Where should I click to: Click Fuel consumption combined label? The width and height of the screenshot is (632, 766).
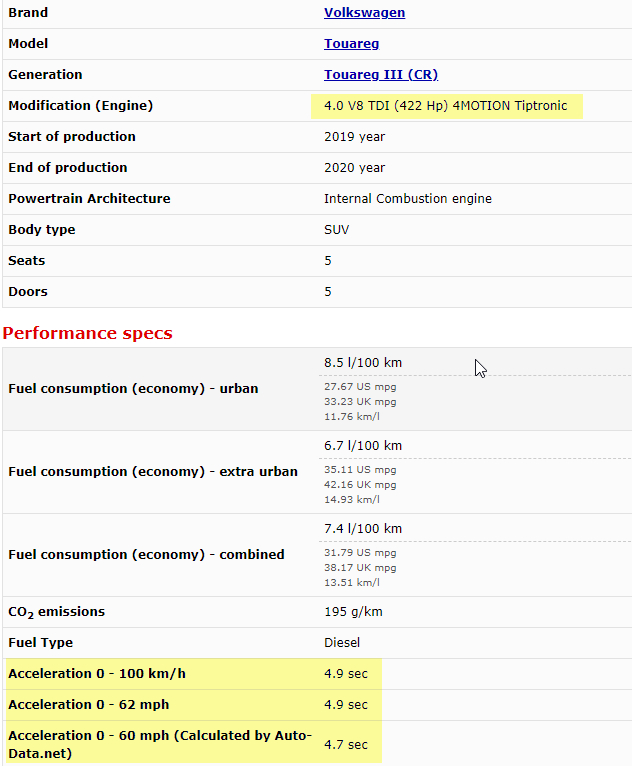(146, 555)
